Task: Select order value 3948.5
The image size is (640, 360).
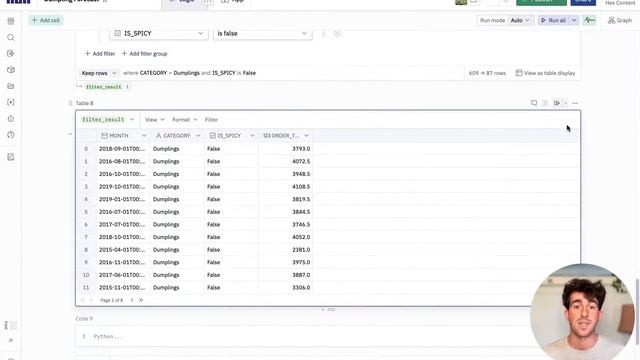Action: tap(285, 174)
